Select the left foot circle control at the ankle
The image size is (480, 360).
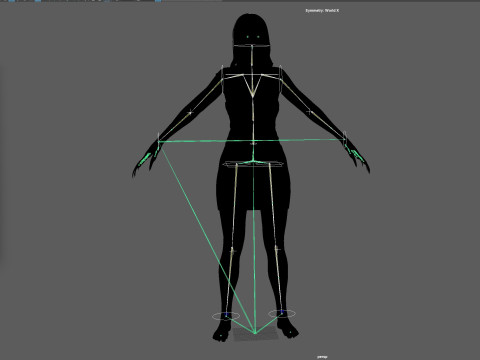[226, 316]
